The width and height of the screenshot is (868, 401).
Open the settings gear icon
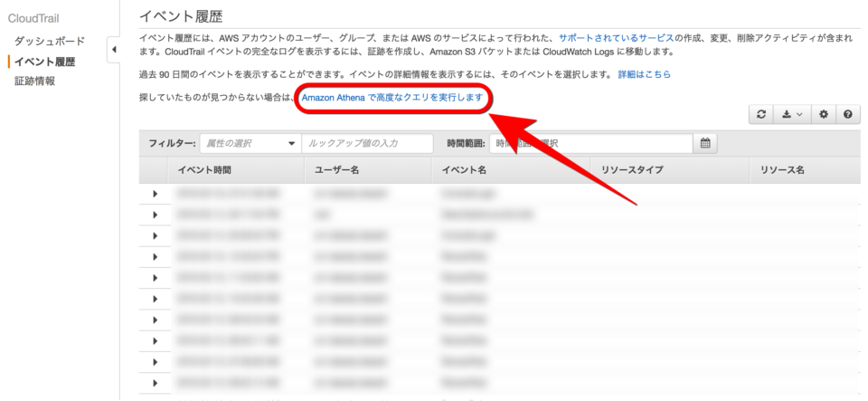(824, 115)
